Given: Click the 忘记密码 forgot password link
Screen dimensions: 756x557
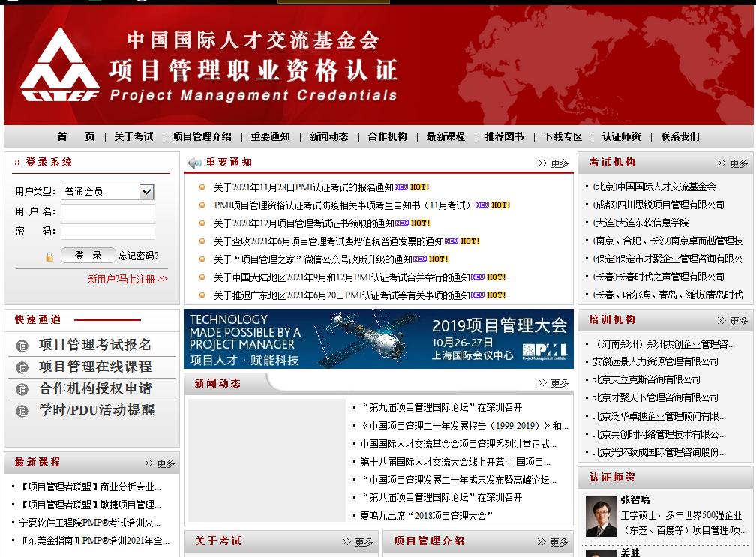Looking at the screenshot, I should [137, 256].
